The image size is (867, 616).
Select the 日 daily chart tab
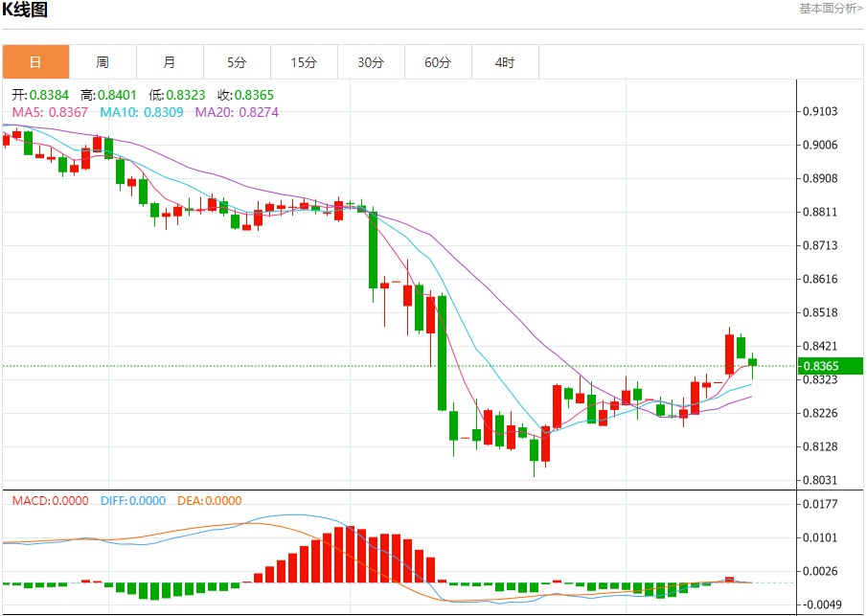point(36,62)
